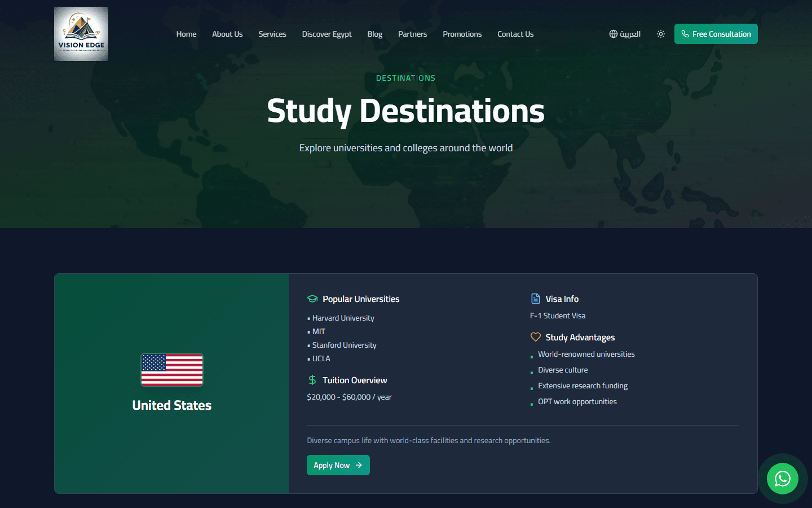Click OPT work opportunities advantage
Image resolution: width=812 pixels, height=508 pixels.
point(577,401)
